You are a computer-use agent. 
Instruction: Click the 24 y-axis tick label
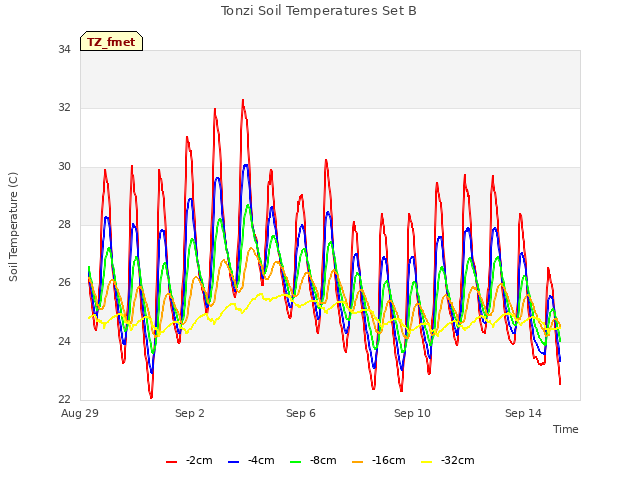click(64, 341)
